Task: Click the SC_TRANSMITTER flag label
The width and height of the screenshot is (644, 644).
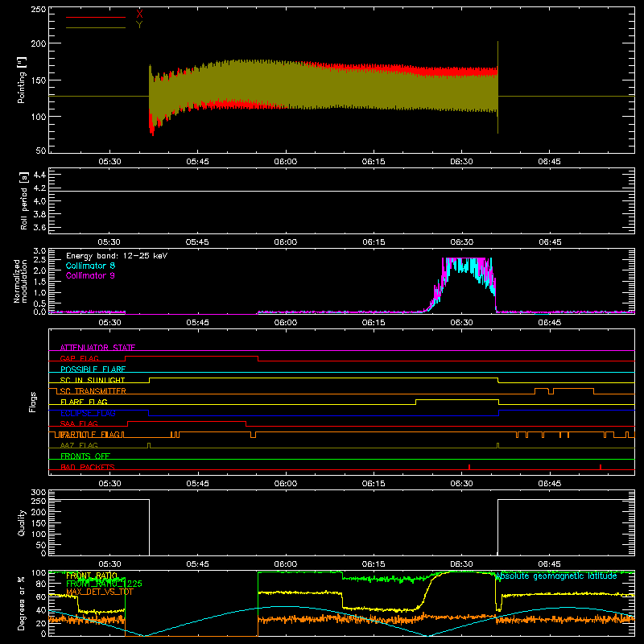Action: point(93,391)
